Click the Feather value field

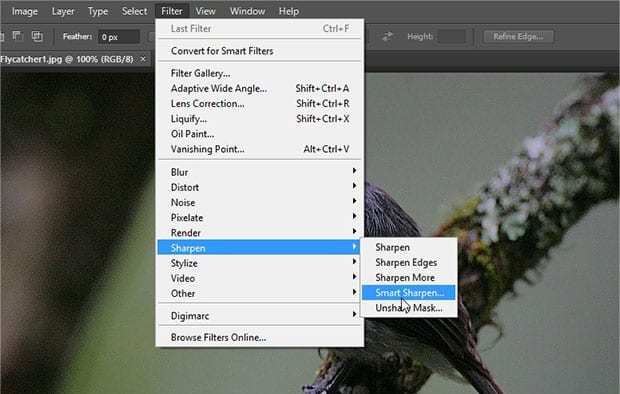coord(119,37)
